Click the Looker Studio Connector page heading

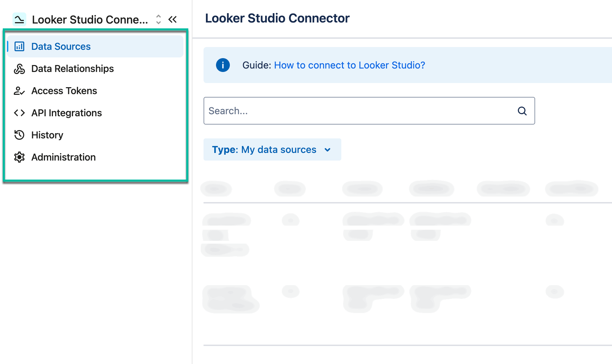[x=277, y=18]
